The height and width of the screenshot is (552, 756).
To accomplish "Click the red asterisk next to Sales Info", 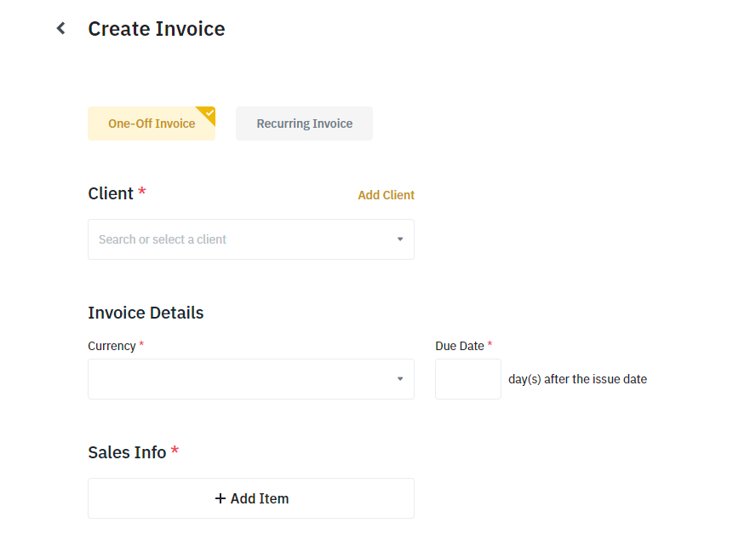I will coord(175,451).
